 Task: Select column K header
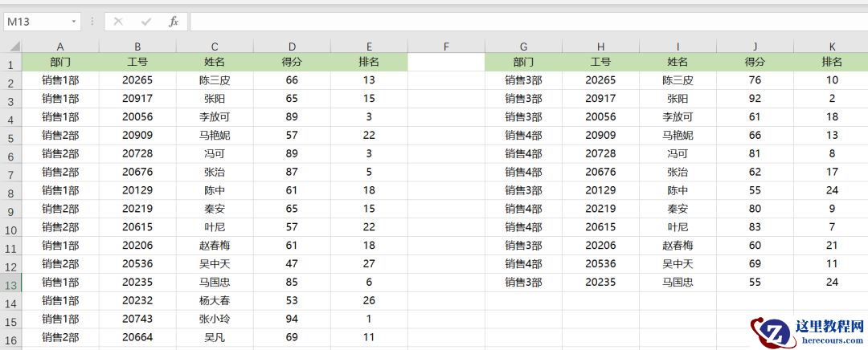pos(832,47)
